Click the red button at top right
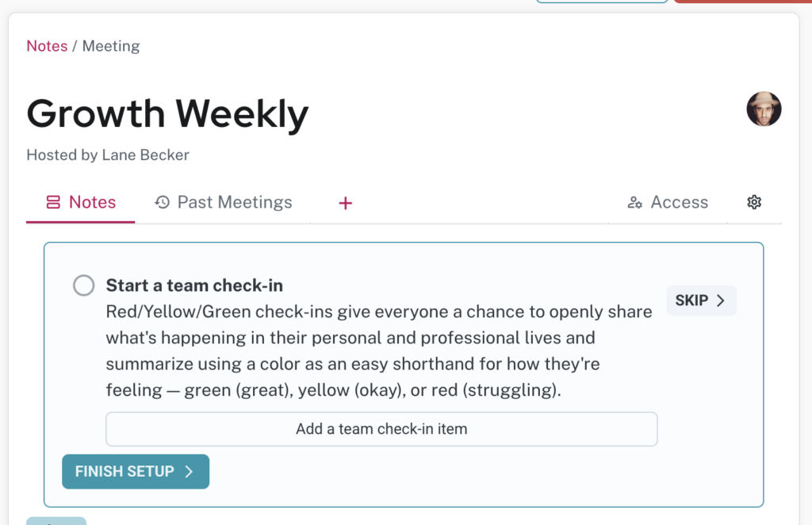The image size is (812, 525). click(x=742, y=2)
